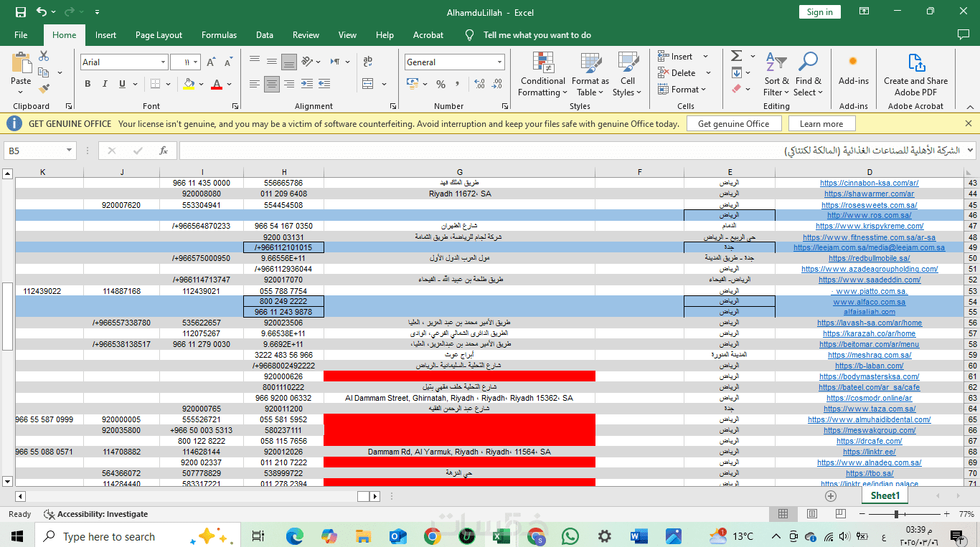Open the File menu
The image size is (980, 547).
tap(21, 35)
